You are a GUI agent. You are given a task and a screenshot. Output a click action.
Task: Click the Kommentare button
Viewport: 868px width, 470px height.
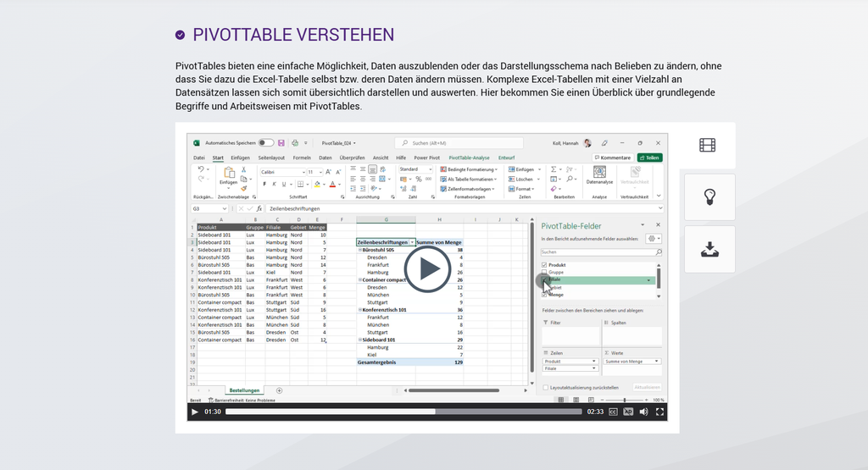(612, 158)
